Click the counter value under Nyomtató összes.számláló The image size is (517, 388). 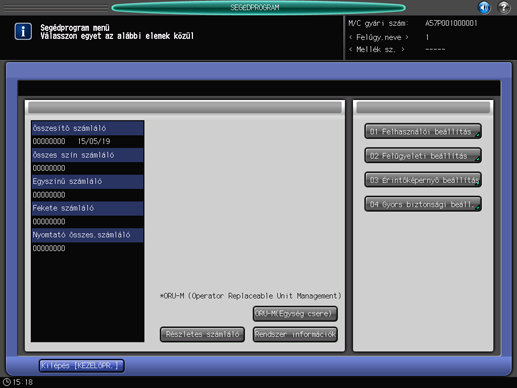click(x=49, y=248)
